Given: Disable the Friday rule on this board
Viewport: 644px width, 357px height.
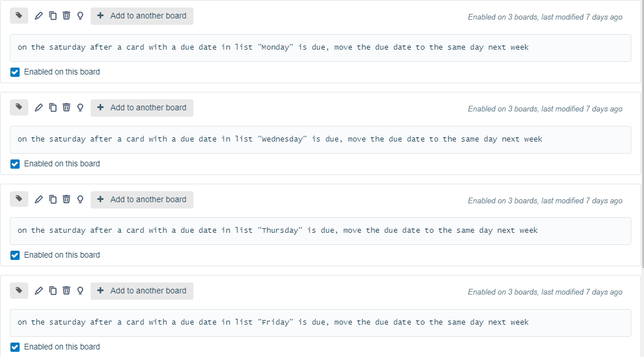Looking at the screenshot, I should pyautogui.click(x=15, y=347).
